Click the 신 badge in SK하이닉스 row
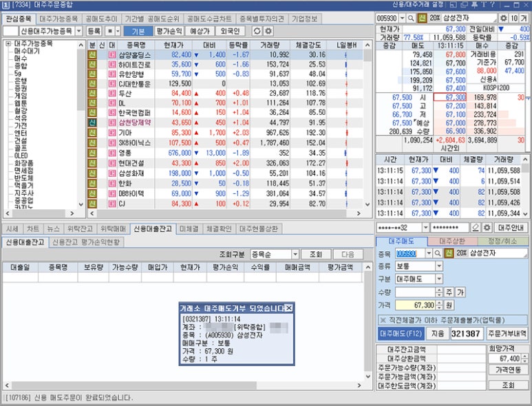The width and height of the screenshot is (532, 406). click(92, 143)
